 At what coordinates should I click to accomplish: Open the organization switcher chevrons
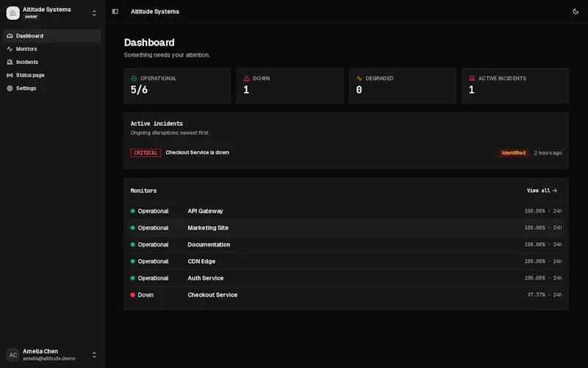click(x=94, y=13)
